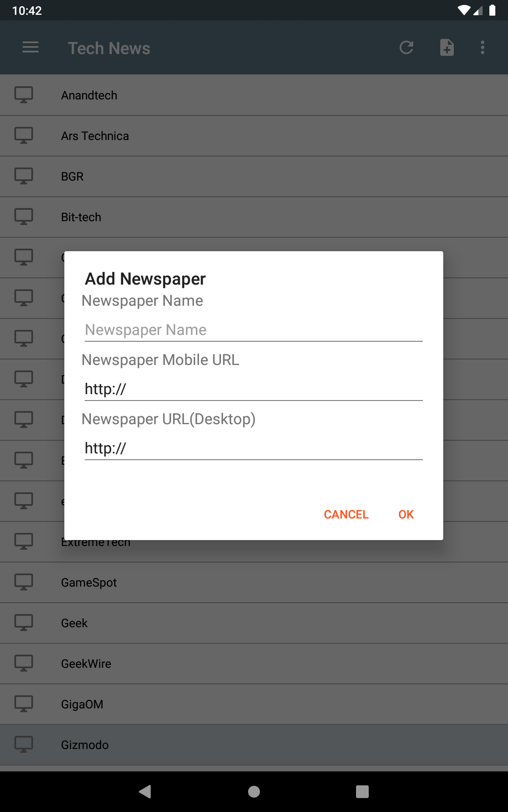This screenshot has width=508, height=812.
Task: Tap the add newspaper file icon
Action: [447, 47]
